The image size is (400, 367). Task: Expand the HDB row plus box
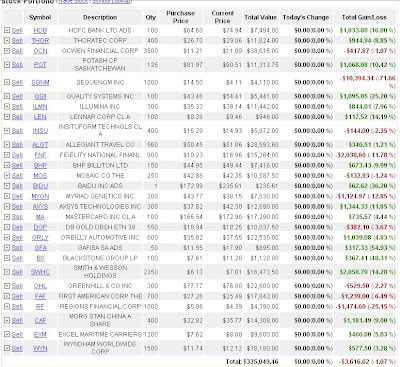click(7, 30)
